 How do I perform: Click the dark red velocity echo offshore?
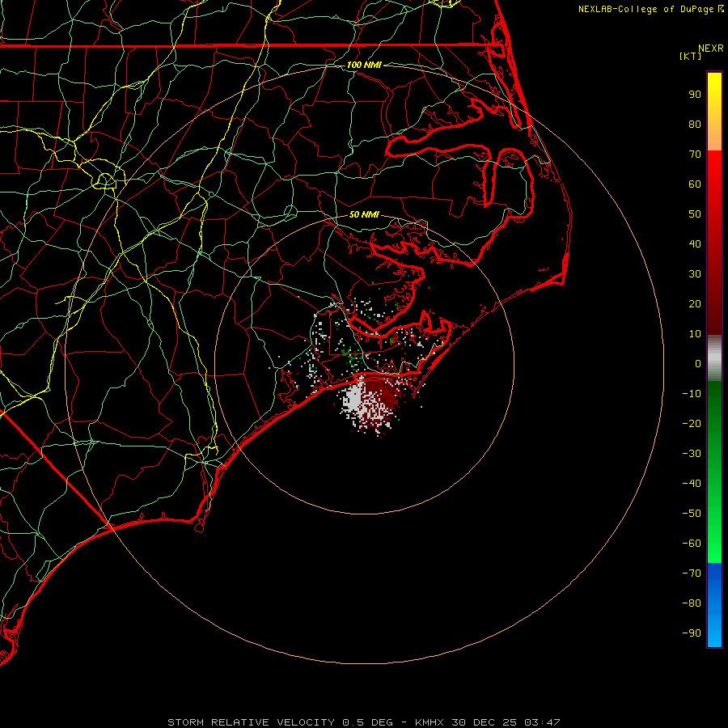(x=387, y=391)
